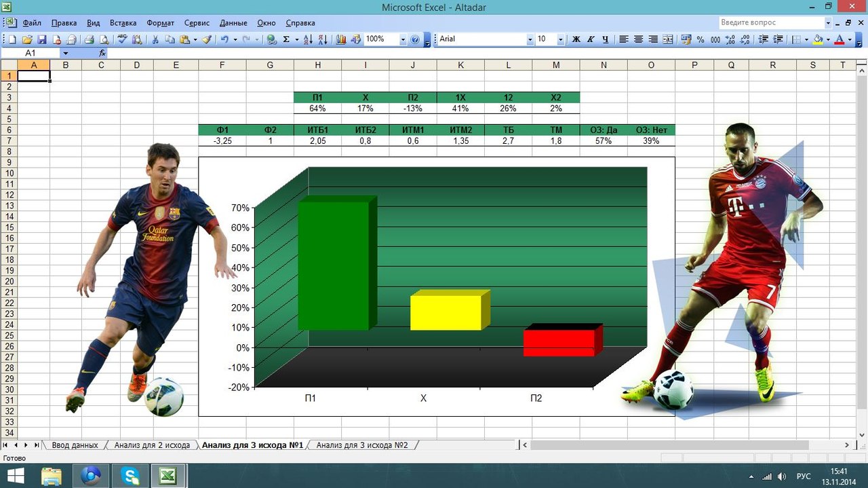Apply yellow fill color bucket

coord(818,39)
